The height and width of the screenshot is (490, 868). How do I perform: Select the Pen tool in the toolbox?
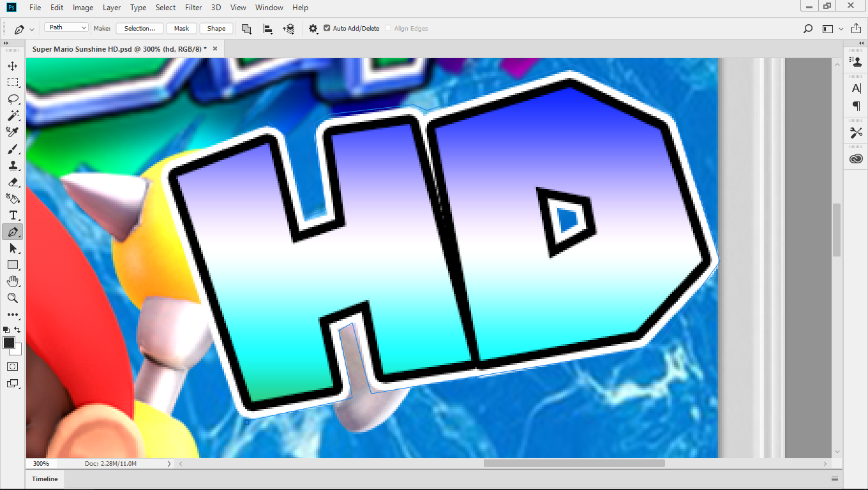click(x=13, y=232)
